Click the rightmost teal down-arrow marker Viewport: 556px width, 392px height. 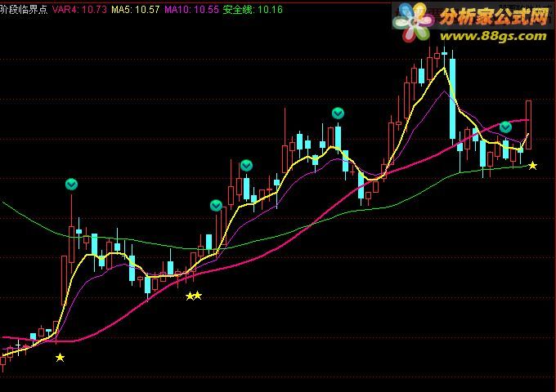pos(505,127)
